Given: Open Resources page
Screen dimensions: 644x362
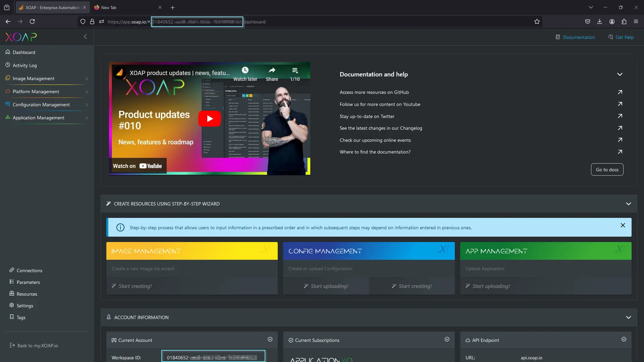Looking at the screenshot, I should pyautogui.click(x=27, y=294).
